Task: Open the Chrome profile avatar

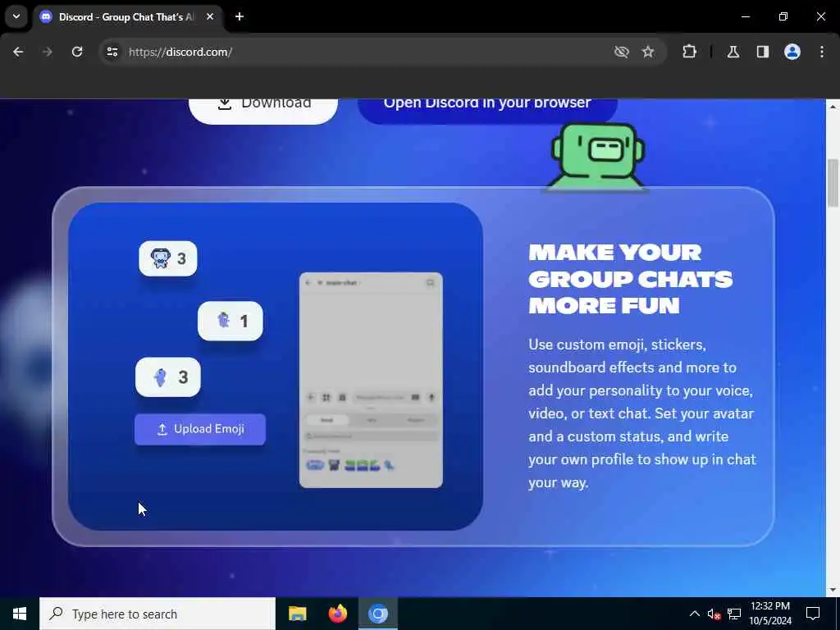Action: pyautogui.click(x=792, y=52)
